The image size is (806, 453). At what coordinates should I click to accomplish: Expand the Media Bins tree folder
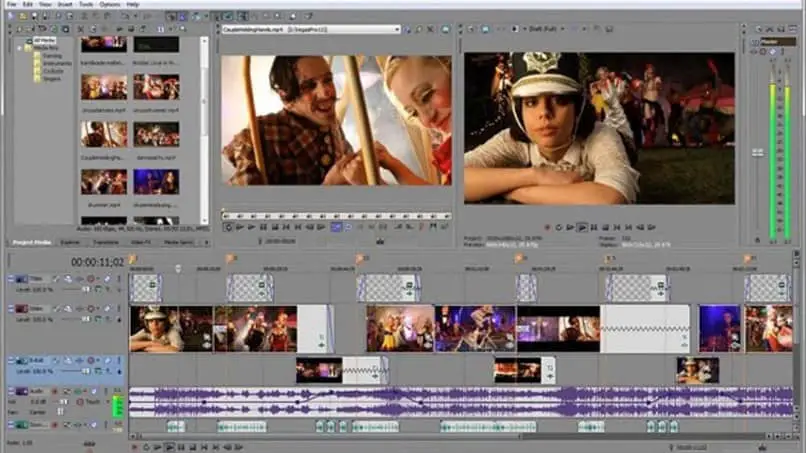(x=19, y=47)
